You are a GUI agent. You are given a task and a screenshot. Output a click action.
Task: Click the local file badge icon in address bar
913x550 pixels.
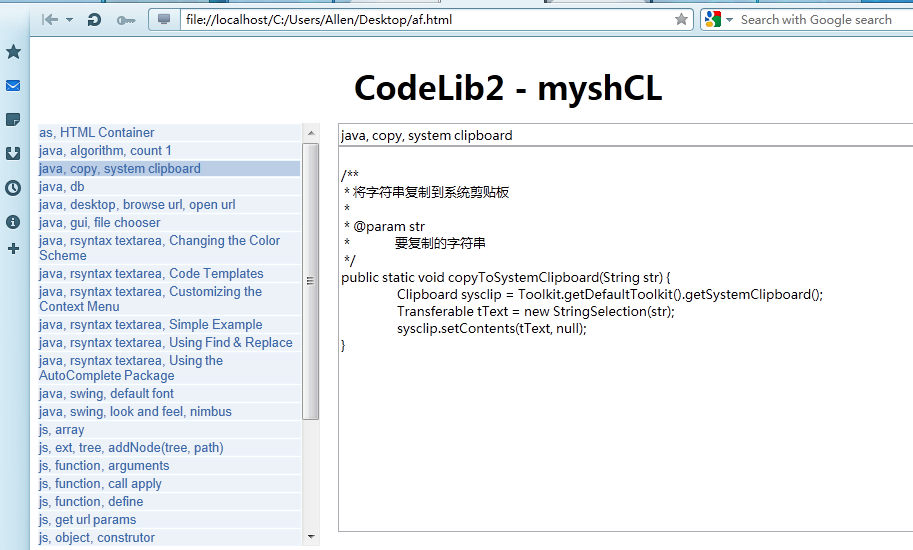coord(164,20)
